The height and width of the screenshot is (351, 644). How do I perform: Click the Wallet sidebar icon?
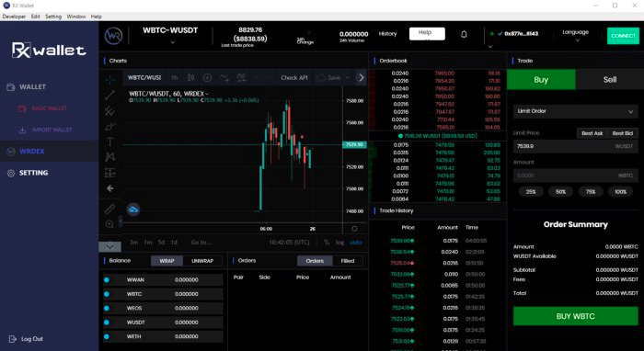[x=11, y=87]
